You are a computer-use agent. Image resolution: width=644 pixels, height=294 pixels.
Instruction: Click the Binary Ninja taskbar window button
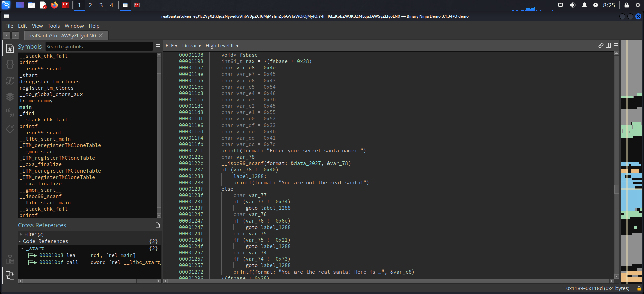125,5
